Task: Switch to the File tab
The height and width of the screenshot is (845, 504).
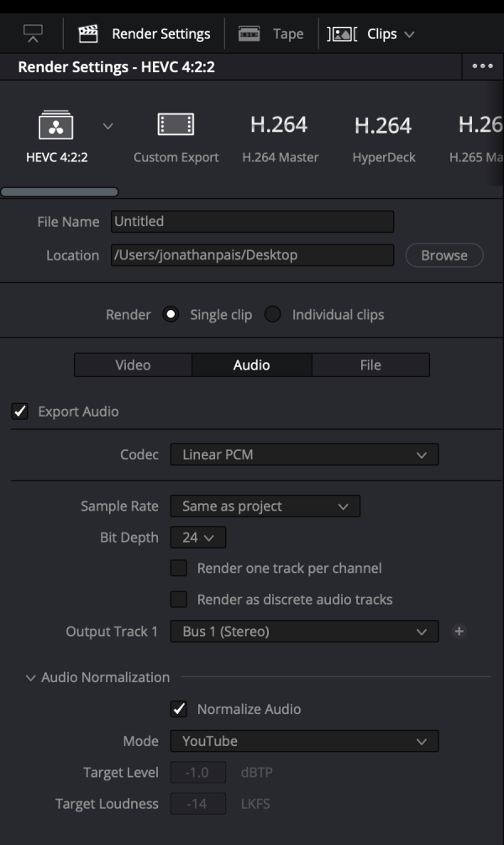Action: click(x=370, y=365)
